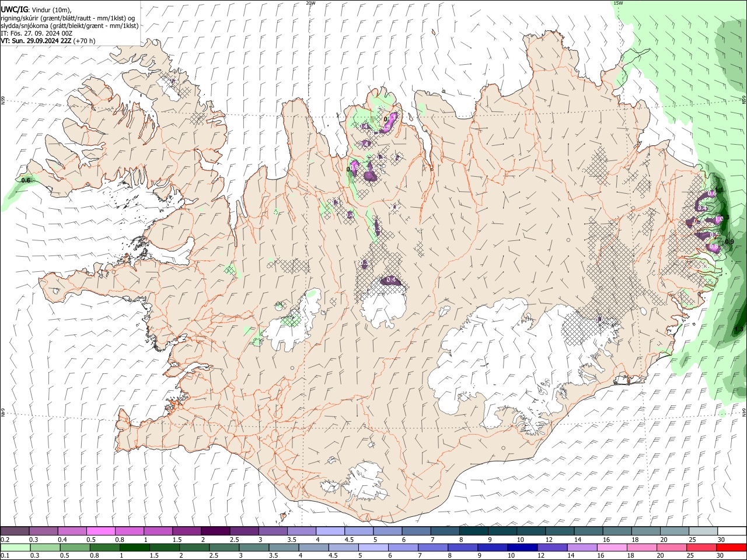Click the 'slydda/snjókoma' legend description line
This screenshot has height=560, width=747.
[x=69, y=26]
